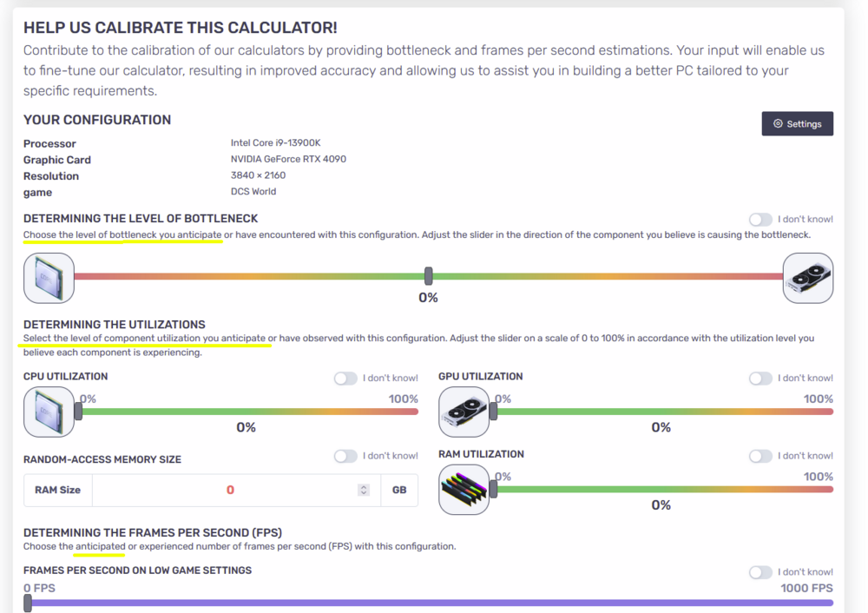Toggle "I don't know!" for memory size
Viewport: 868px width, 613px height.
pyautogui.click(x=345, y=456)
